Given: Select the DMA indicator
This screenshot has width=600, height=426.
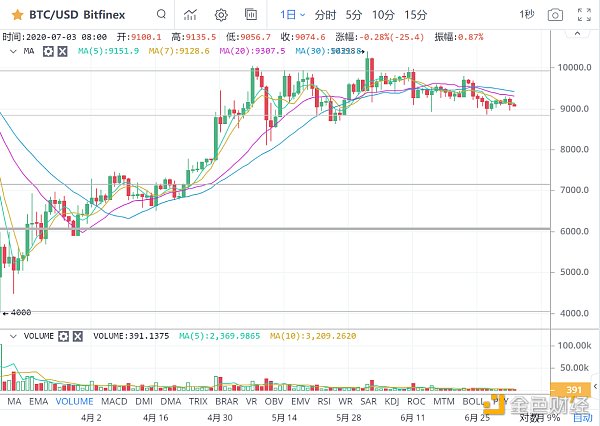Looking at the screenshot, I should pyautogui.click(x=171, y=402).
